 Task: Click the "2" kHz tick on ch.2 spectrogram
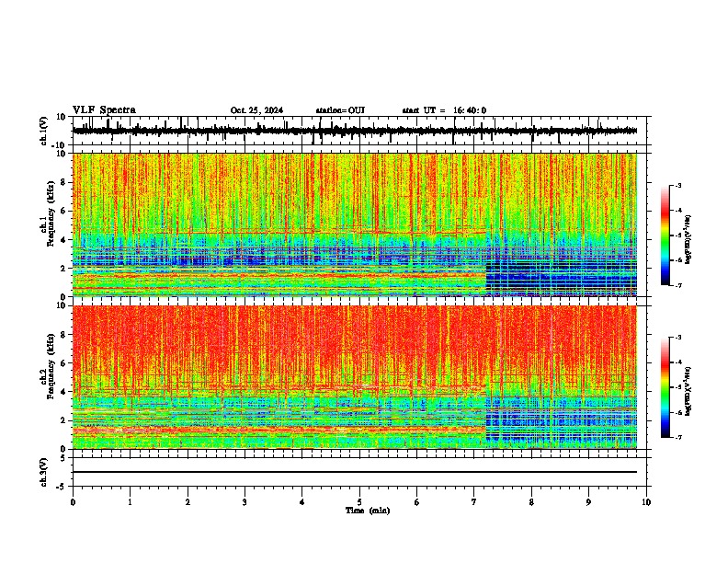tap(64, 420)
